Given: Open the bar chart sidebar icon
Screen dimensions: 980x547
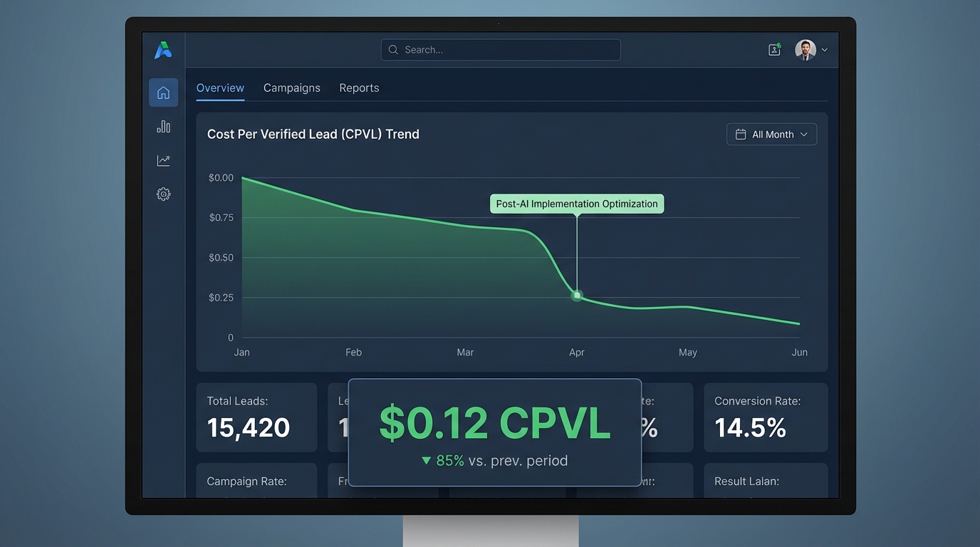Looking at the screenshot, I should tap(163, 127).
